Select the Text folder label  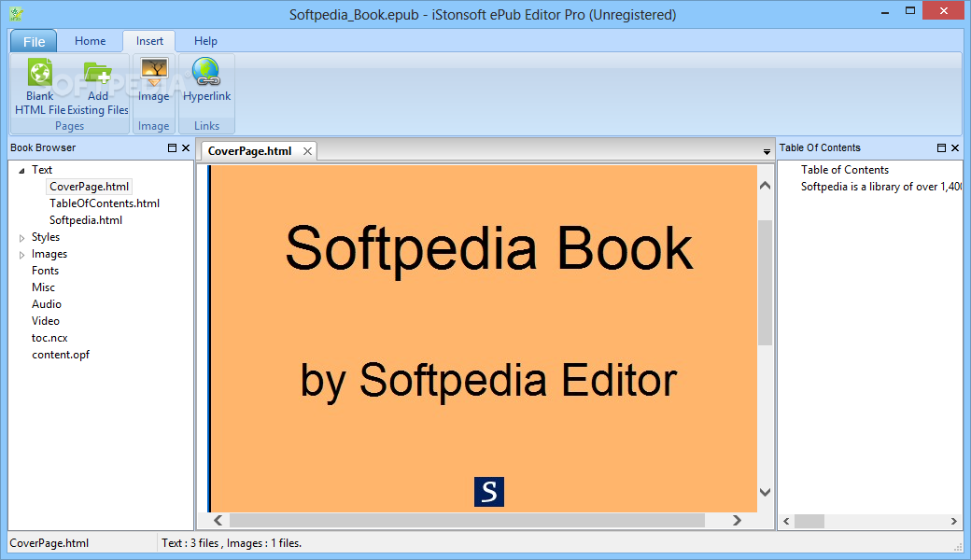42,170
